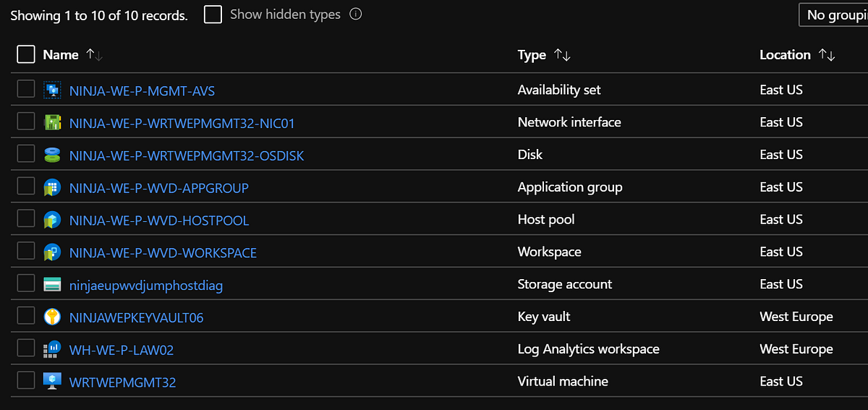
Task: Select the checkbox for NINJAWEPKEYVAULT06 row
Action: pos(26,316)
